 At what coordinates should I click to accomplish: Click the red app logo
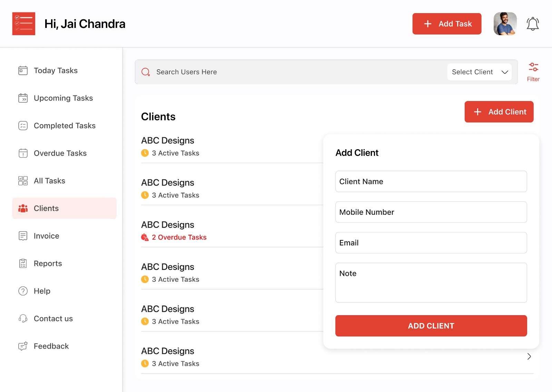(23, 23)
